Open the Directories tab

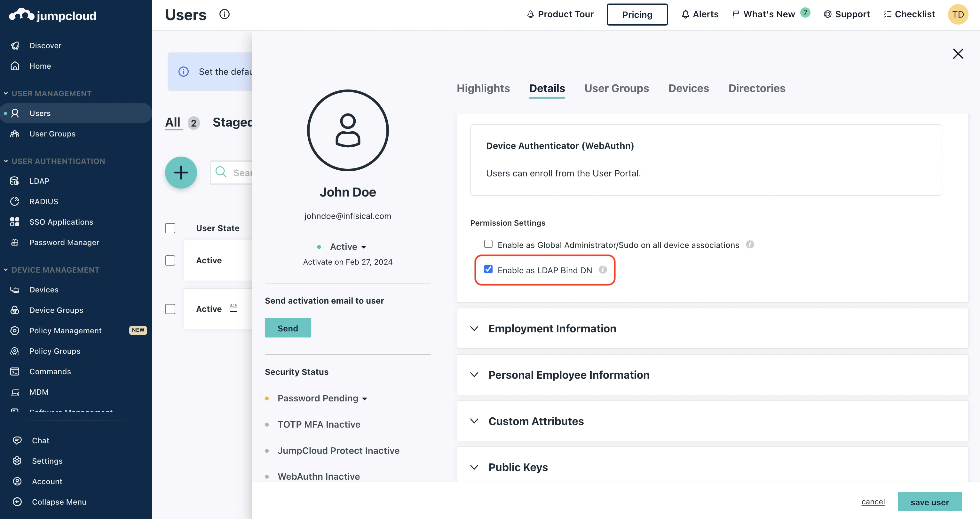click(x=757, y=88)
